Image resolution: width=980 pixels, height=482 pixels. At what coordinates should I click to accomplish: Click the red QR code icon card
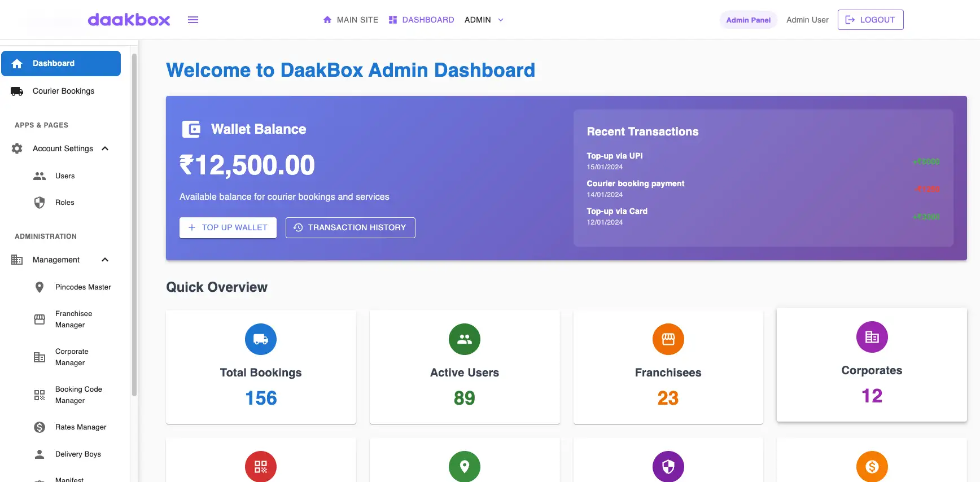point(261,467)
